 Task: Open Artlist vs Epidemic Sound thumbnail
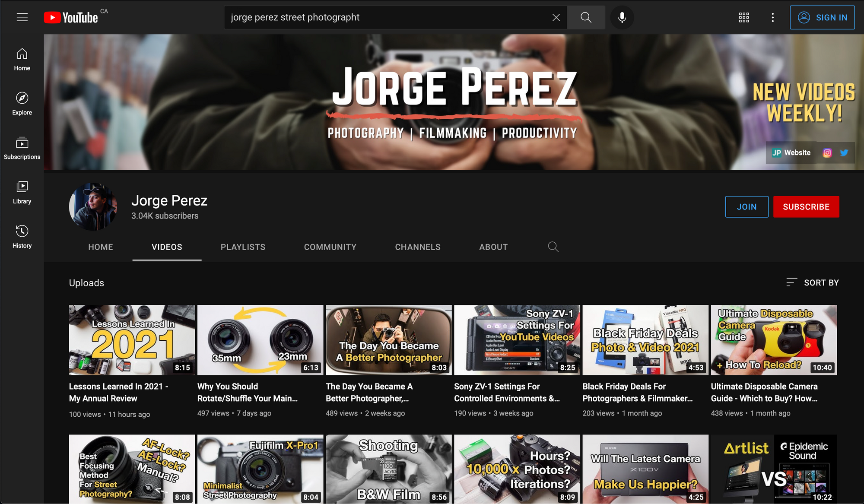coord(774,469)
